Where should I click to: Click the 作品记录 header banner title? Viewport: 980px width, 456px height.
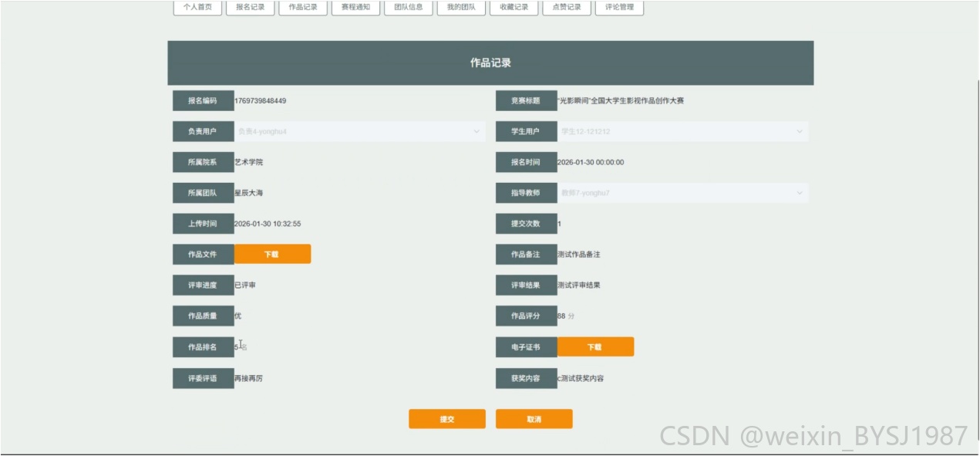(x=490, y=62)
